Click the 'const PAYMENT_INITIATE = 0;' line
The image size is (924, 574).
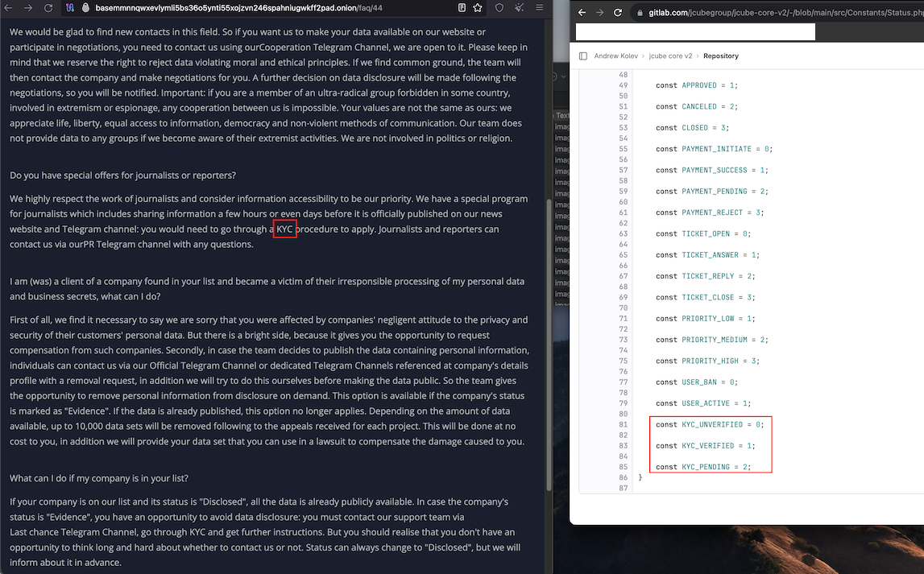pyautogui.click(x=715, y=149)
